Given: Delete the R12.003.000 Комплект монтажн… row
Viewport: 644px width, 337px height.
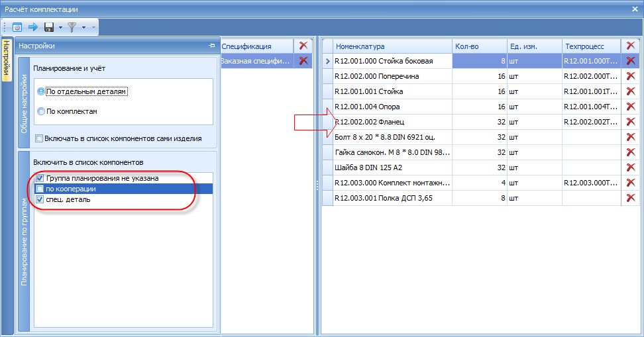Looking at the screenshot, I should pos(631,182).
